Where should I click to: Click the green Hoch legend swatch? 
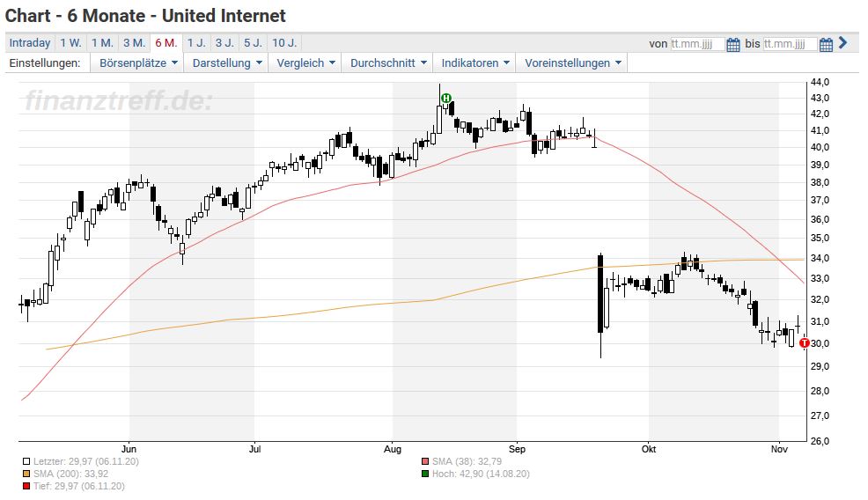coord(424,474)
